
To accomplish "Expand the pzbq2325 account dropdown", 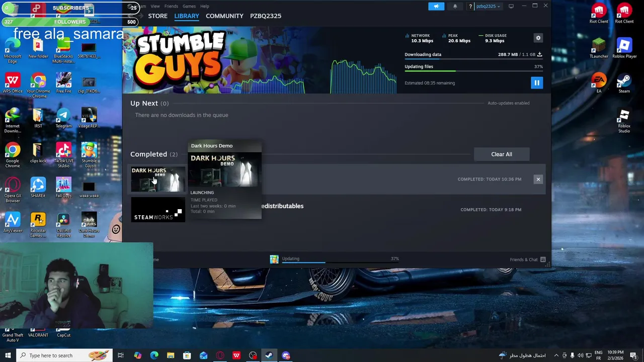I will click(x=488, y=6).
